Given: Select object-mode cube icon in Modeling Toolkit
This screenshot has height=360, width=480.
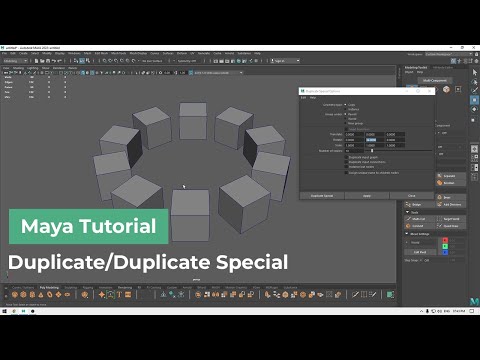Looking at the screenshot, I should point(446,89).
